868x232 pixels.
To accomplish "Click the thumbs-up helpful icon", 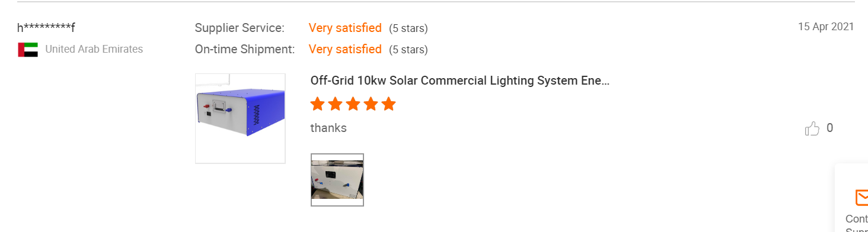I will tap(812, 128).
